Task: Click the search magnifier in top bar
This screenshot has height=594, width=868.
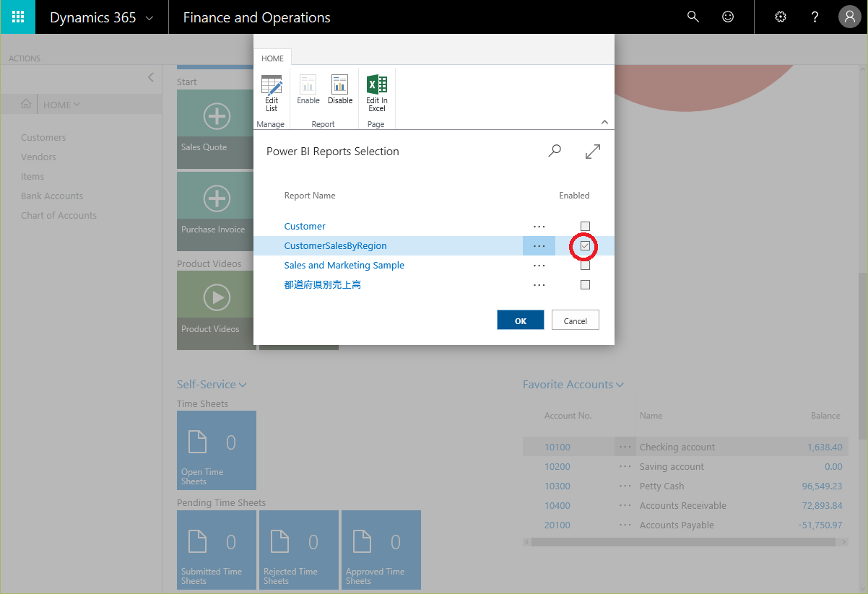Action: coord(693,17)
